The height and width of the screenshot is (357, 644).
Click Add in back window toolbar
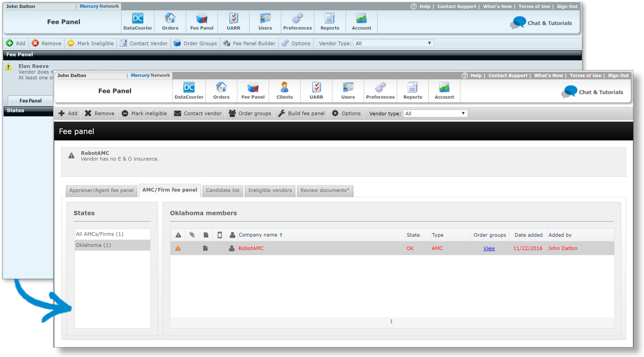pyautogui.click(x=16, y=43)
